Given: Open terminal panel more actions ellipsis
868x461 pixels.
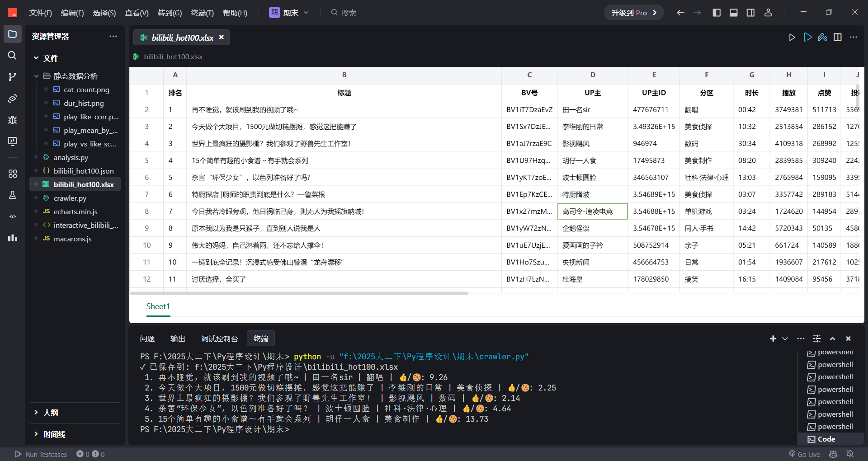Looking at the screenshot, I should click(x=801, y=339).
